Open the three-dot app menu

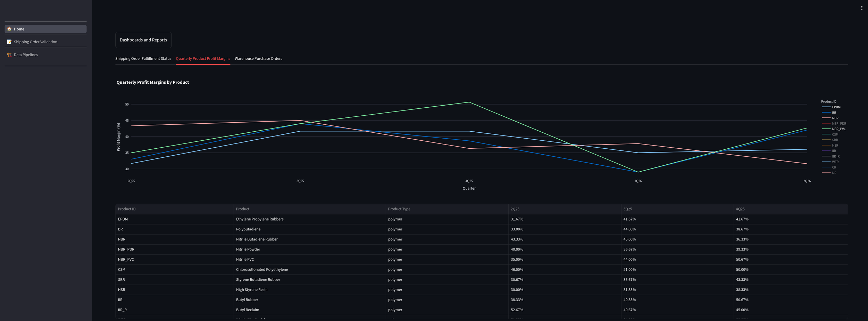tap(861, 8)
